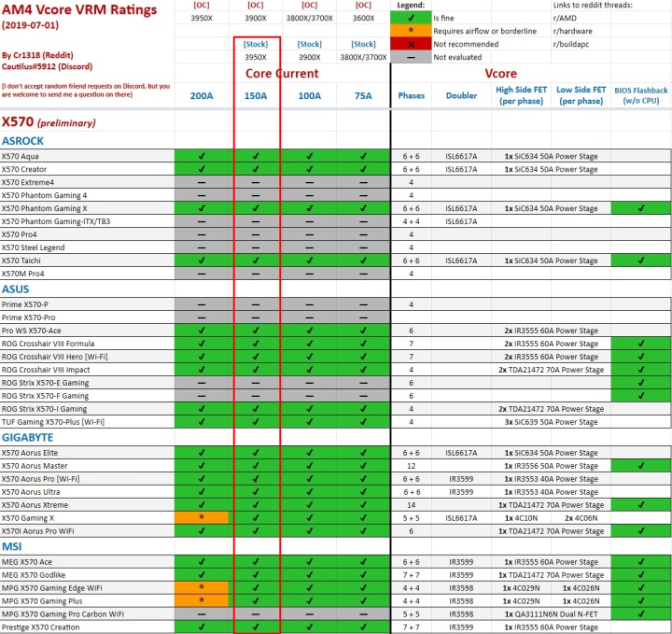Click the 200A column header

pyautogui.click(x=202, y=95)
